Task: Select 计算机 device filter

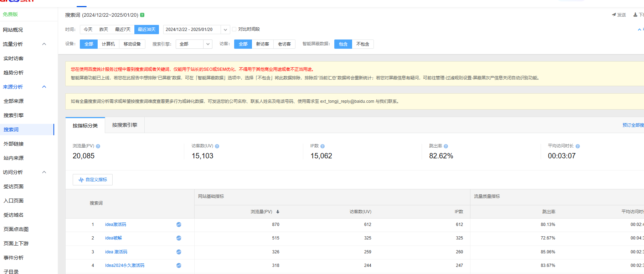Action: coord(108,44)
